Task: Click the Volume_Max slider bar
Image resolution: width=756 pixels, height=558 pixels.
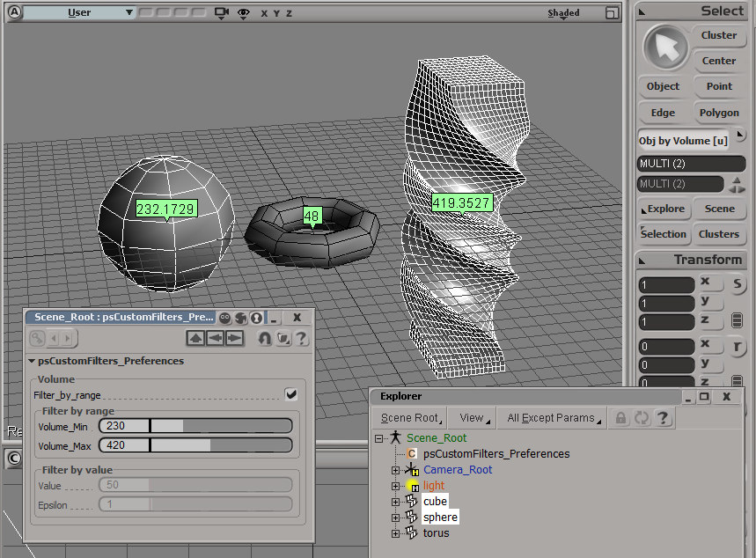Action: pyautogui.click(x=220, y=445)
